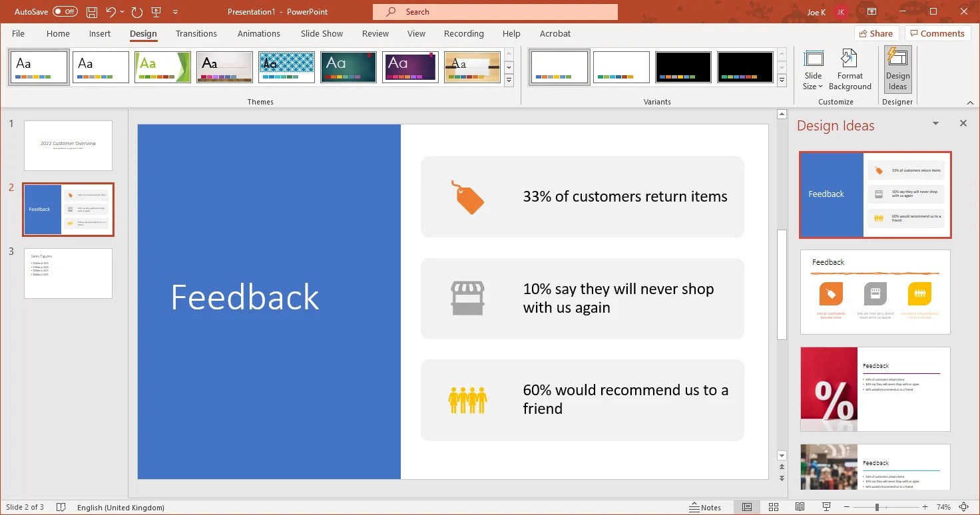Start presenting from the quick access toolbar
This screenshot has height=515, width=980.
point(156,11)
